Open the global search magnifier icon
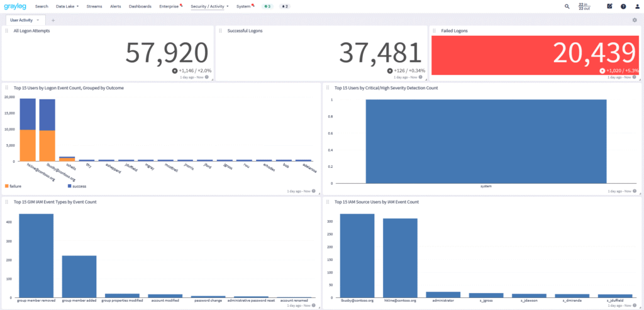 point(567,6)
